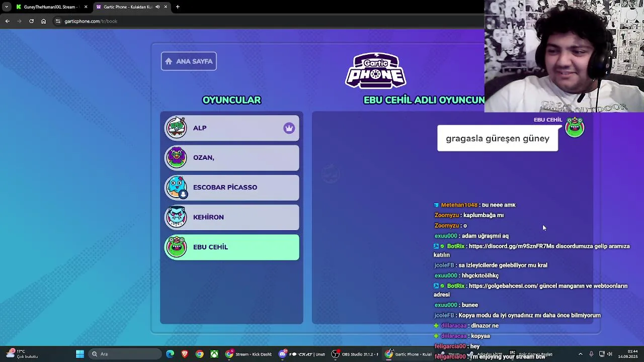644x362 pixels.
Task: Click EBU CEHIL's green monster avatar in list
Action: (x=177, y=247)
